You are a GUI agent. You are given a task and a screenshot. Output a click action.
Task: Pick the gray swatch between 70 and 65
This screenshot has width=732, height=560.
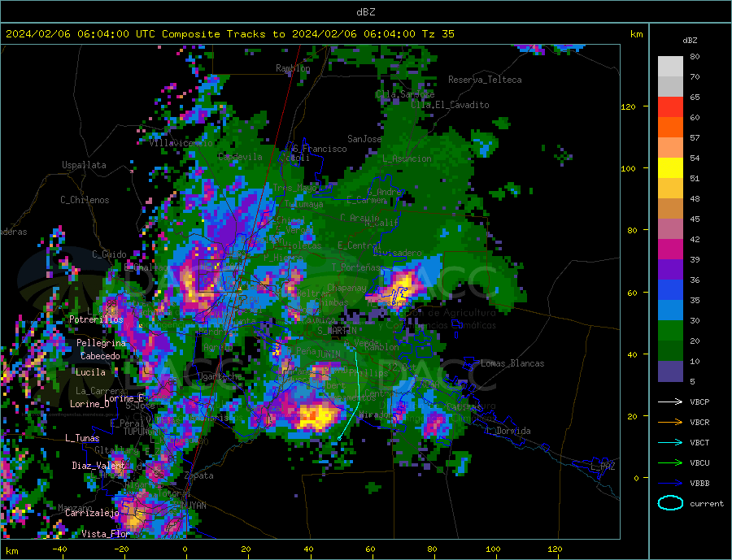click(x=670, y=87)
